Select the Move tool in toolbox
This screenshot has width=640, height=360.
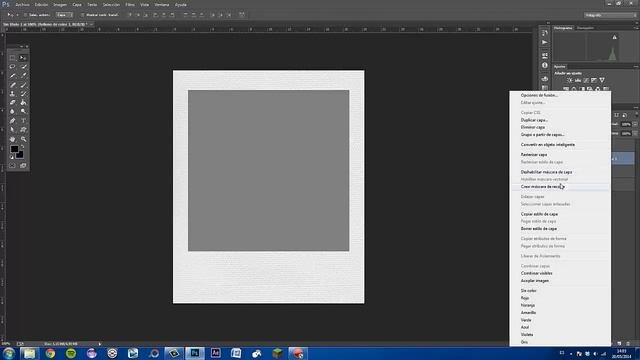23,58
